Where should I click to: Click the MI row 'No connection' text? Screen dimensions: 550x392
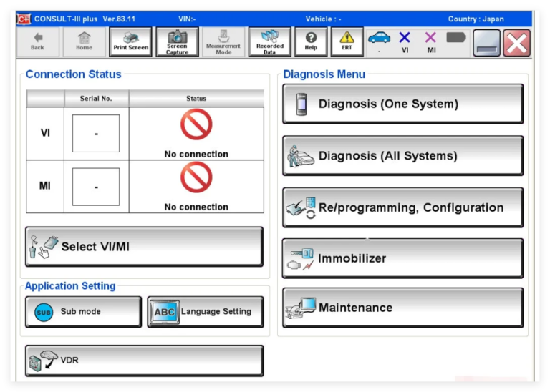196,207
